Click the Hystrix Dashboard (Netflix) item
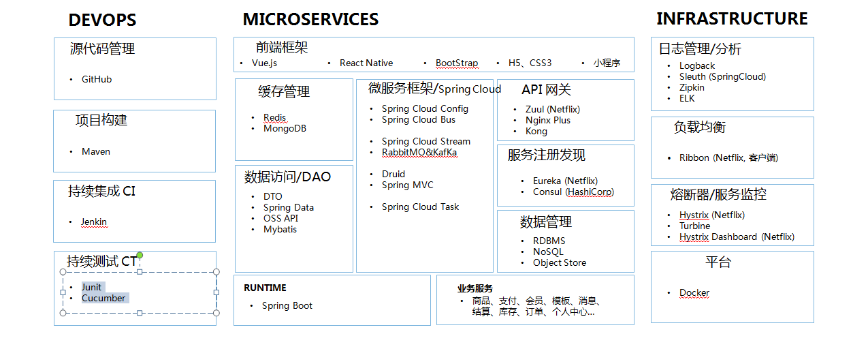 click(x=737, y=237)
